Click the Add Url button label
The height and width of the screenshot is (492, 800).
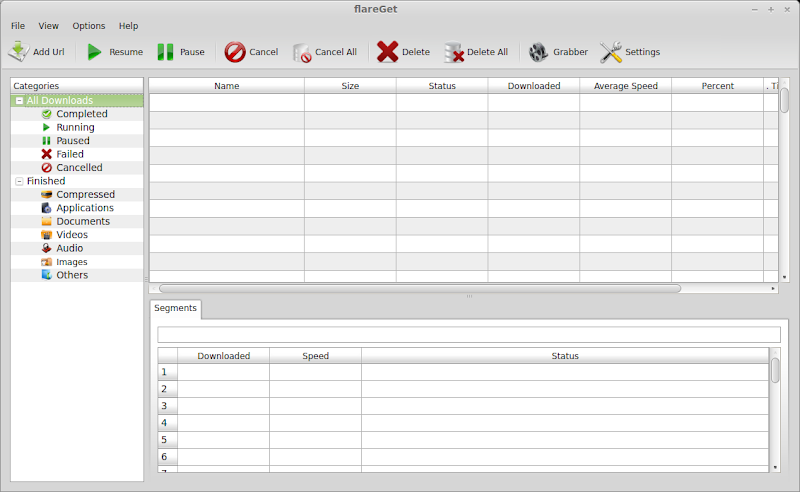pyautogui.click(x=48, y=52)
